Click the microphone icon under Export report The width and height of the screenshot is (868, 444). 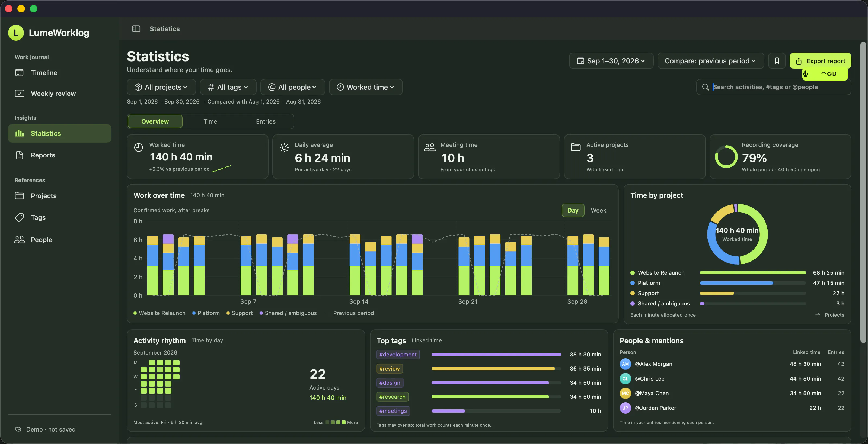click(x=805, y=74)
